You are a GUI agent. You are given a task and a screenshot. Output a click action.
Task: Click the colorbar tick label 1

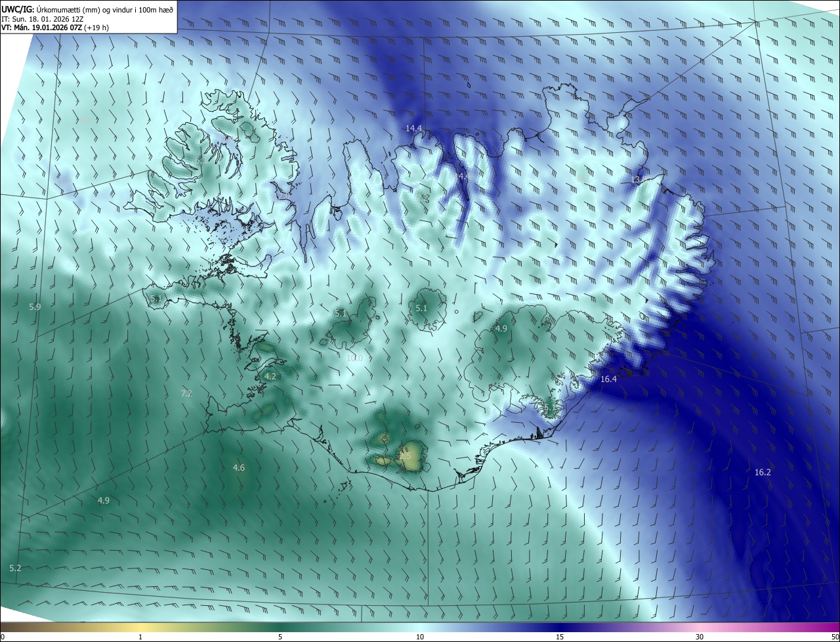[x=140, y=637]
